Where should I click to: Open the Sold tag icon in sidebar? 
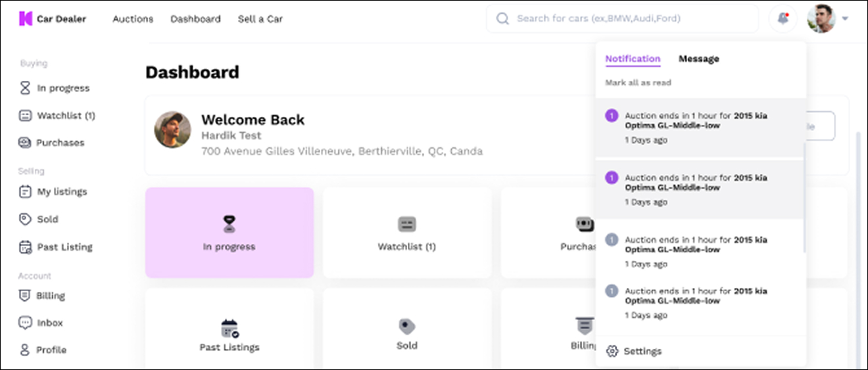pyautogui.click(x=25, y=220)
